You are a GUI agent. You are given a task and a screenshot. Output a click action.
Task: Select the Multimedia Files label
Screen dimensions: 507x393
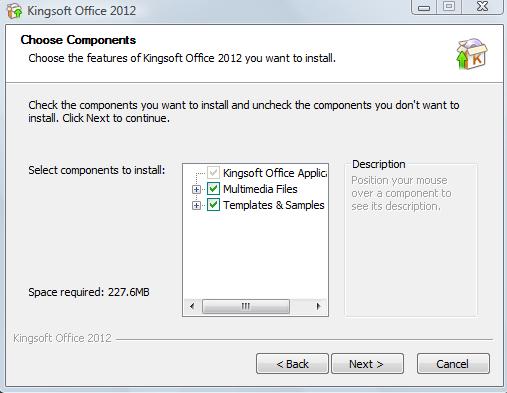(260, 189)
